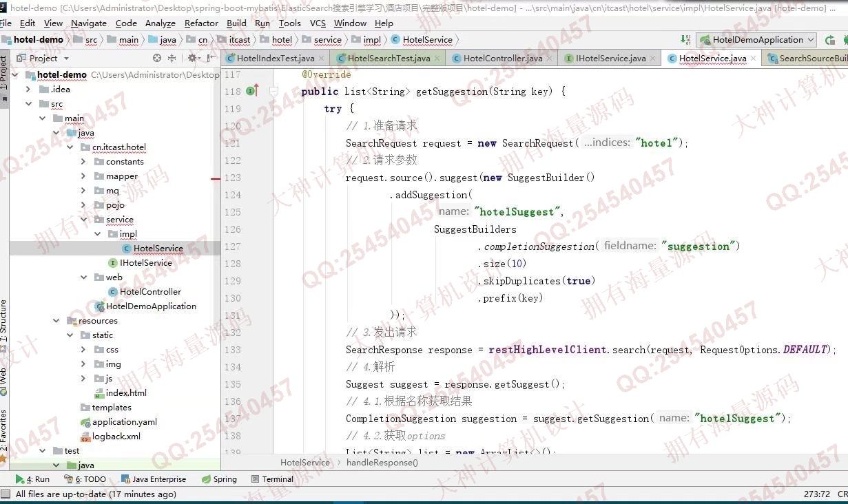Close HotelService.java tab
This screenshot has width=848, height=504.
pos(754,59)
